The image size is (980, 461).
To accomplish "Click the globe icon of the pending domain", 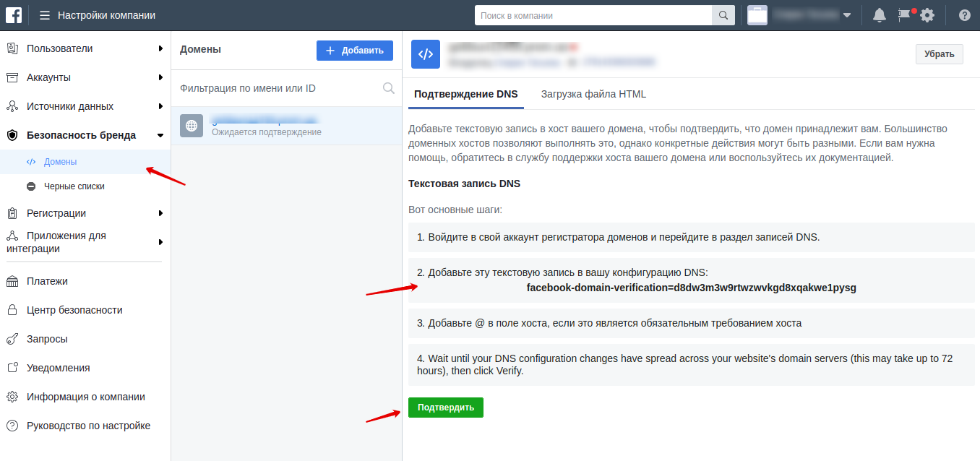I will click(x=192, y=125).
